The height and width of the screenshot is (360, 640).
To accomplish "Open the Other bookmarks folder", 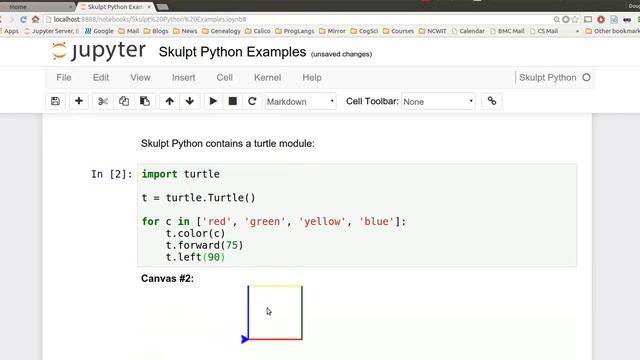I will [612, 31].
